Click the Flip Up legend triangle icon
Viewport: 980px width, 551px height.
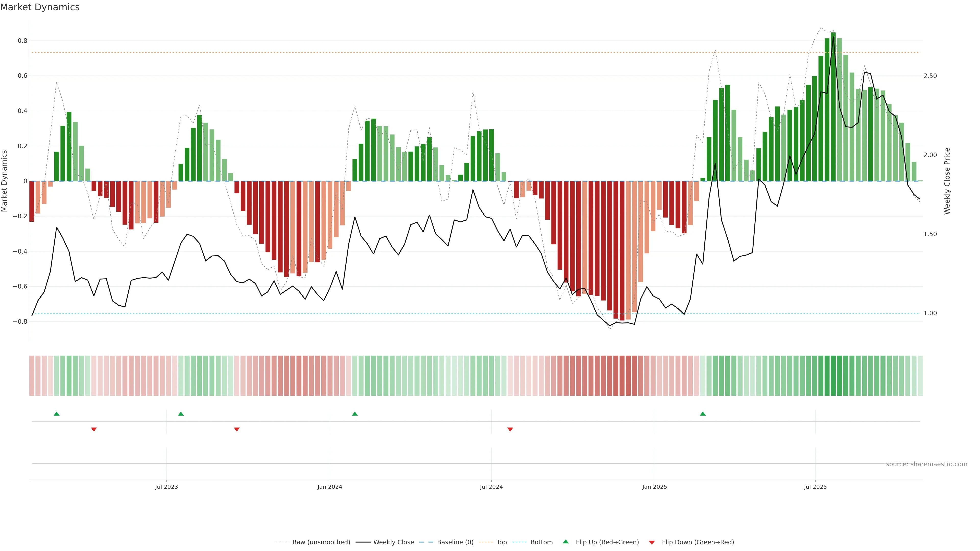tap(566, 542)
